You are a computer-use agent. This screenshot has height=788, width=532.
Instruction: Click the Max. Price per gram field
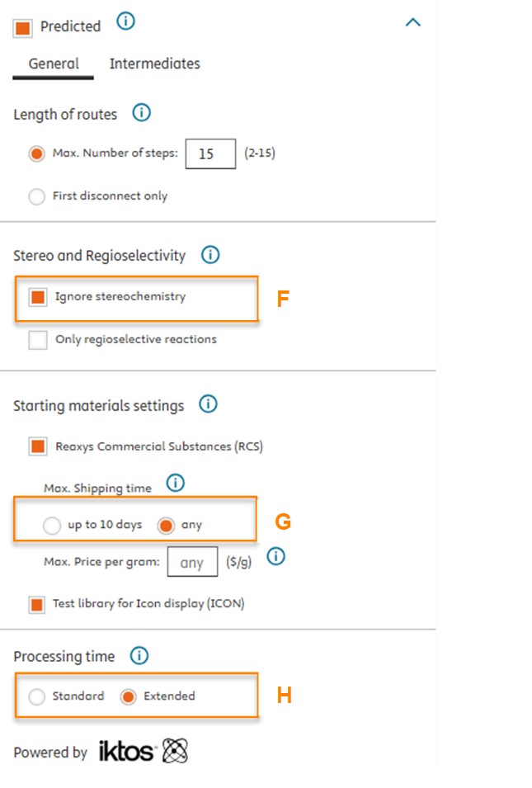click(x=192, y=563)
